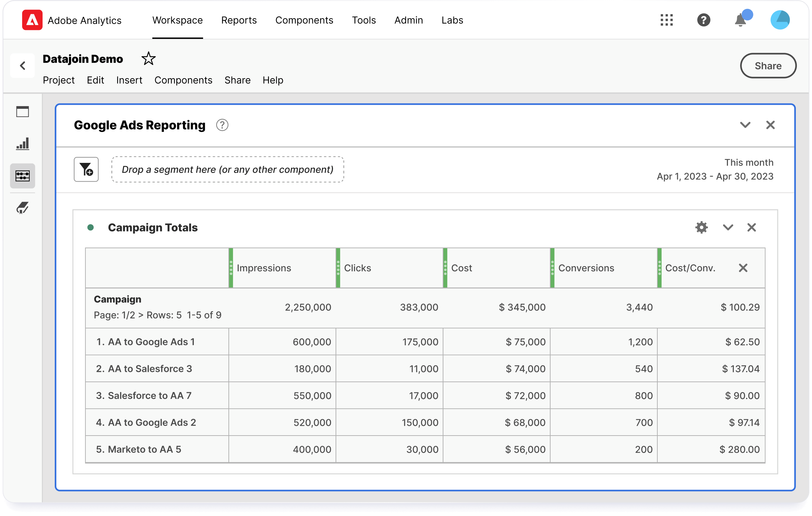Open the Help project menu
This screenshot has width=812, height=516.
273,80
